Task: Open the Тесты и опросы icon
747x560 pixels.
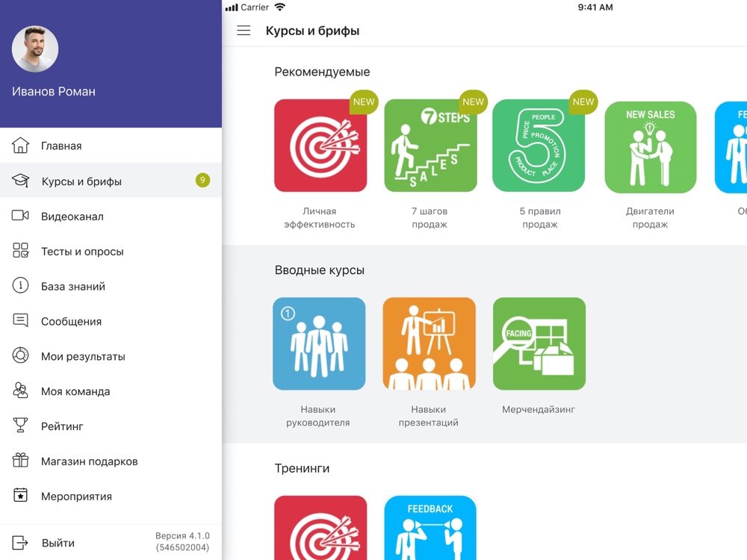Action: (x=20, y=250)
